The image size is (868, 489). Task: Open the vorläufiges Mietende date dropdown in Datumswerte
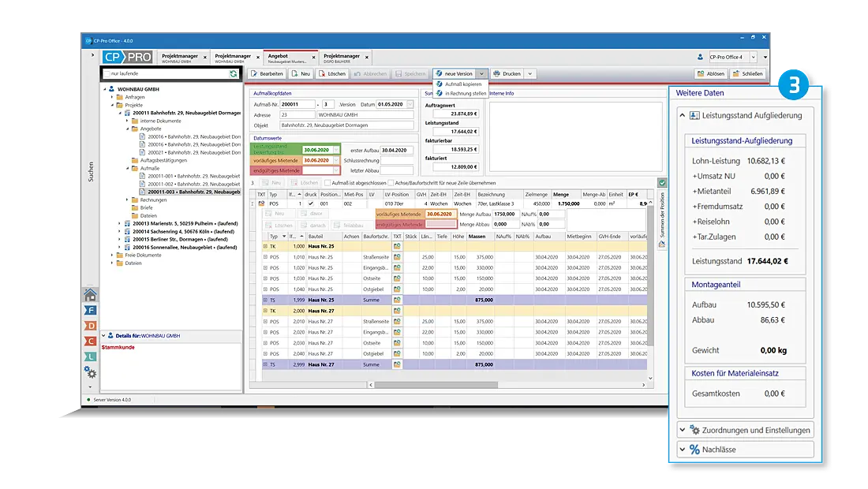pos(336,160)
